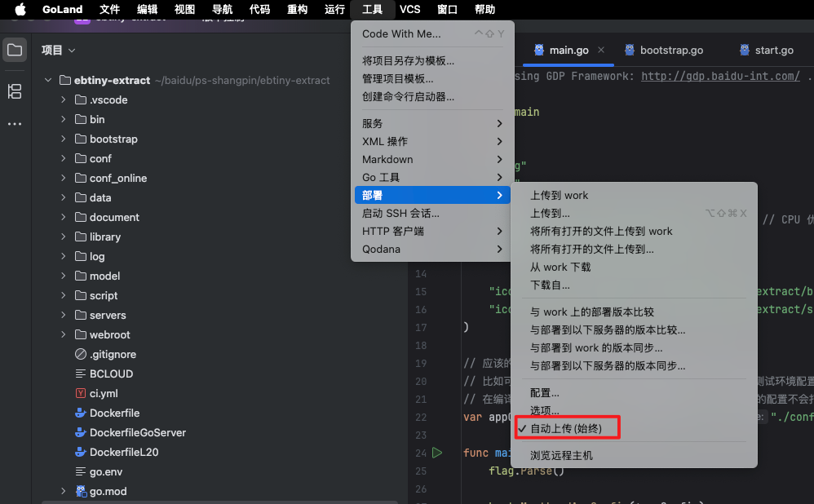This screenshot has width=814, height=504.
Task: Click the ci.yml YAML file icon
Action: tap(81, 393)
